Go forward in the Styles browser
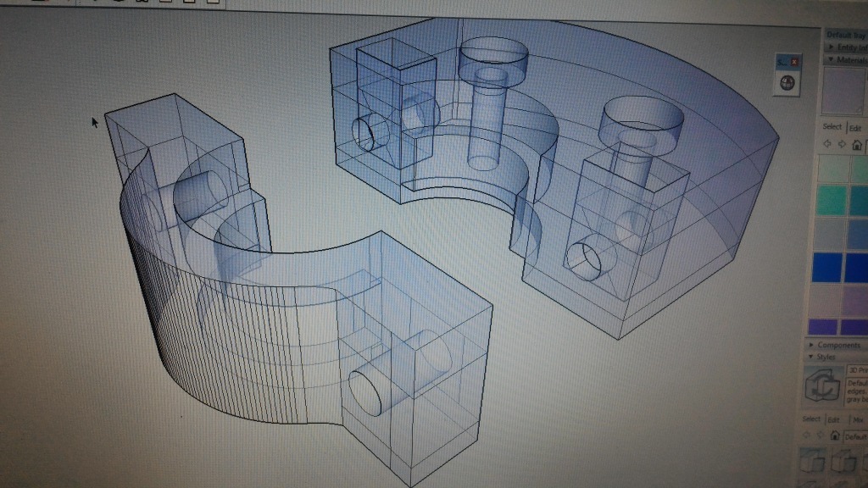The width and height of the screenshot is (868, 488). 821,435
